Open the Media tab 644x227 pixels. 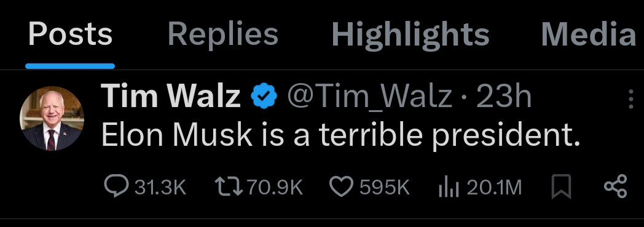pyautogui.click(x=589, y=33)
